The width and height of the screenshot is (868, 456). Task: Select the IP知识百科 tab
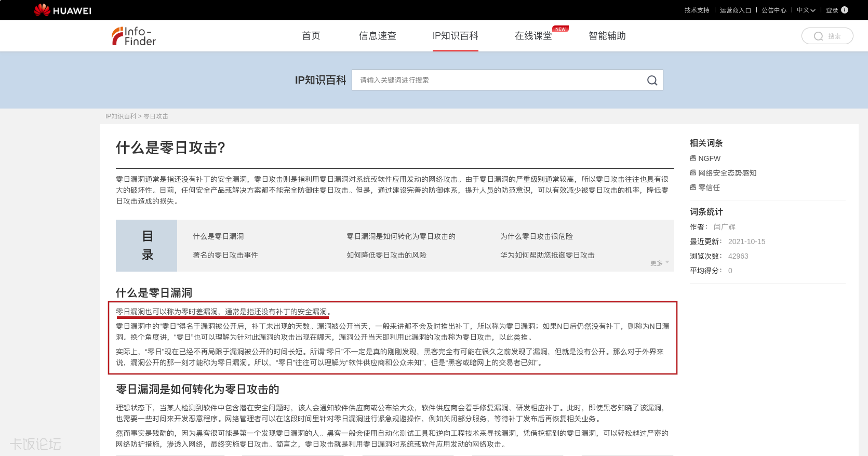(x=456, y=36)
